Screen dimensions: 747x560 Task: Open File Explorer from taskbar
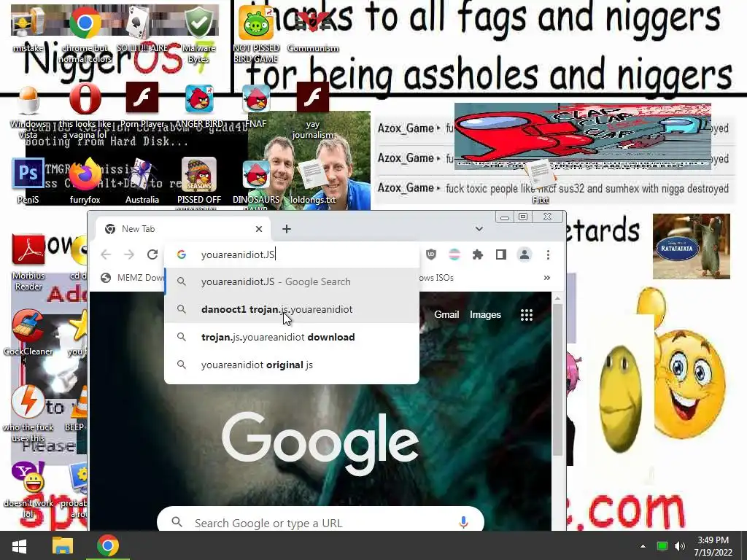click(63, 546)
